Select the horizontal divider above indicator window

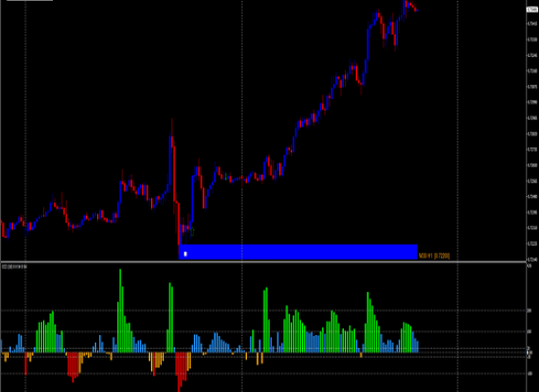264,262
